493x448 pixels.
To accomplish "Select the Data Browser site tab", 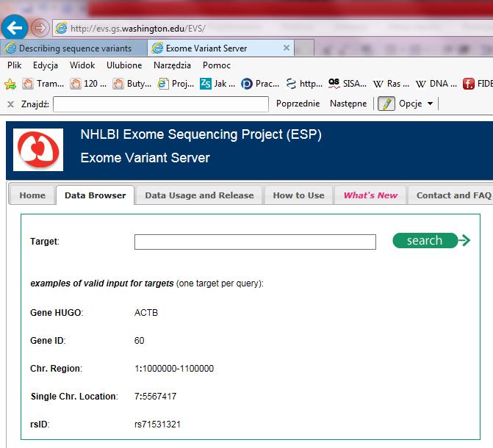I will click(96, 195).
